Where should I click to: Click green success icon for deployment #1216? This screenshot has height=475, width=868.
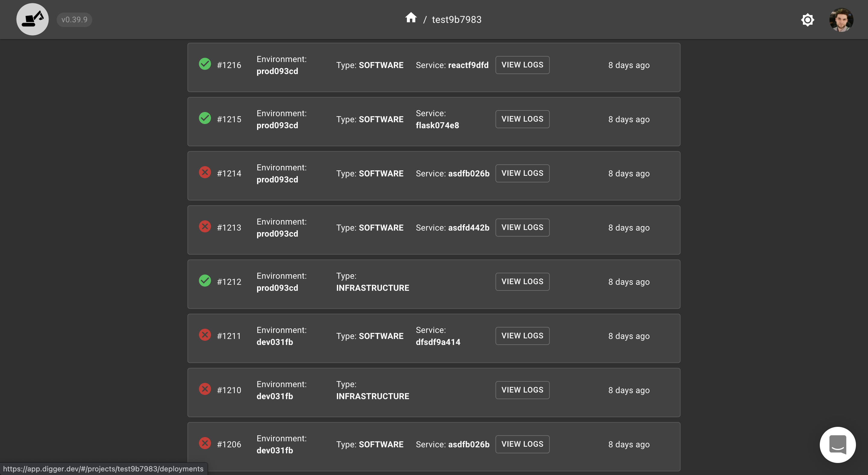pyautogui.click(x=205, y=64)
